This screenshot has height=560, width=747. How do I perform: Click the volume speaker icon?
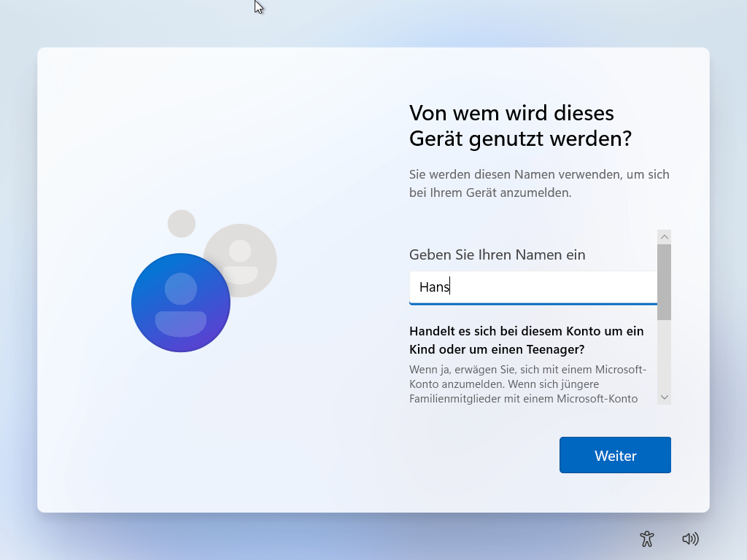pos(690,539)
